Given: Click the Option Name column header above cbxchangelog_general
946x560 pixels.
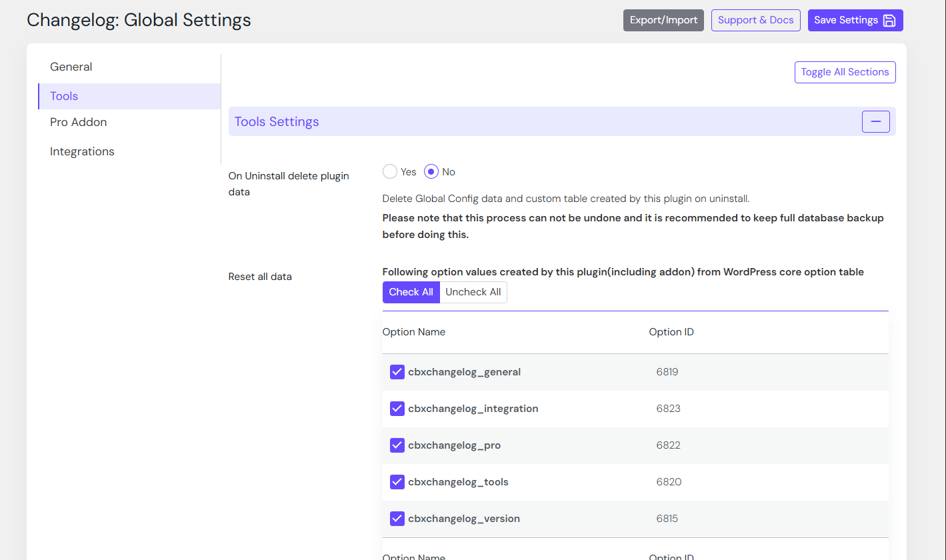Looking at the screenshot, I should pyautogui.click(x=414, y=332).
